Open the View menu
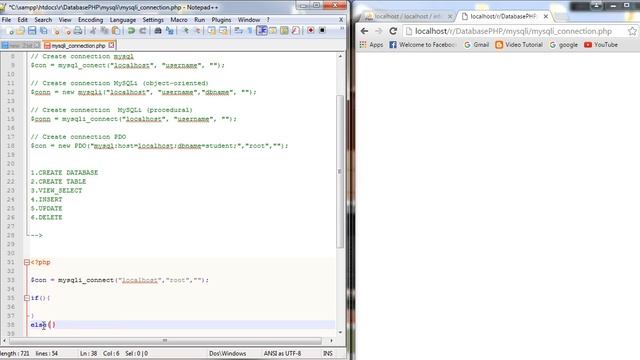This screenshot has height=360, width=640. (x=65, y=20)
